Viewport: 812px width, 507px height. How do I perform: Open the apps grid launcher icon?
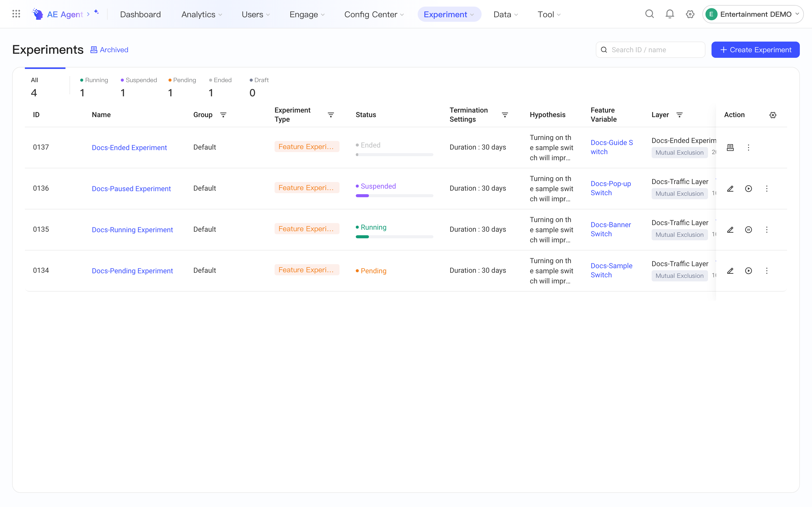[16, 14]
